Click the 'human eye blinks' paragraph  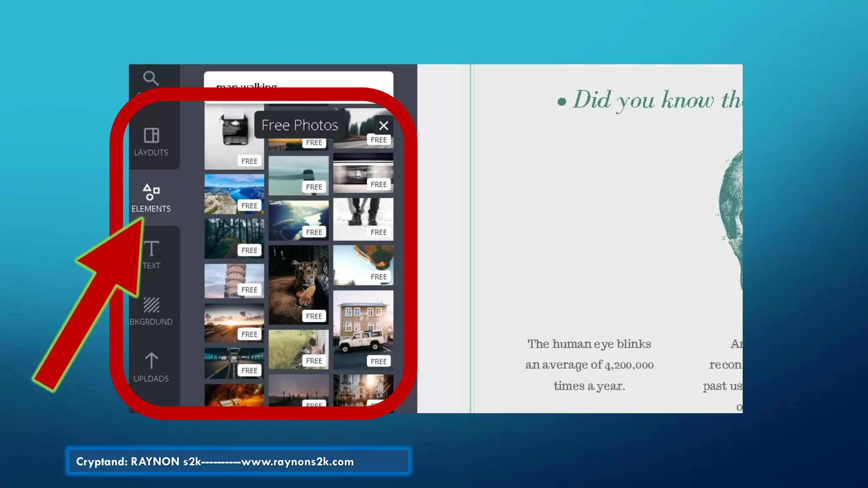[x=589, y=365]
